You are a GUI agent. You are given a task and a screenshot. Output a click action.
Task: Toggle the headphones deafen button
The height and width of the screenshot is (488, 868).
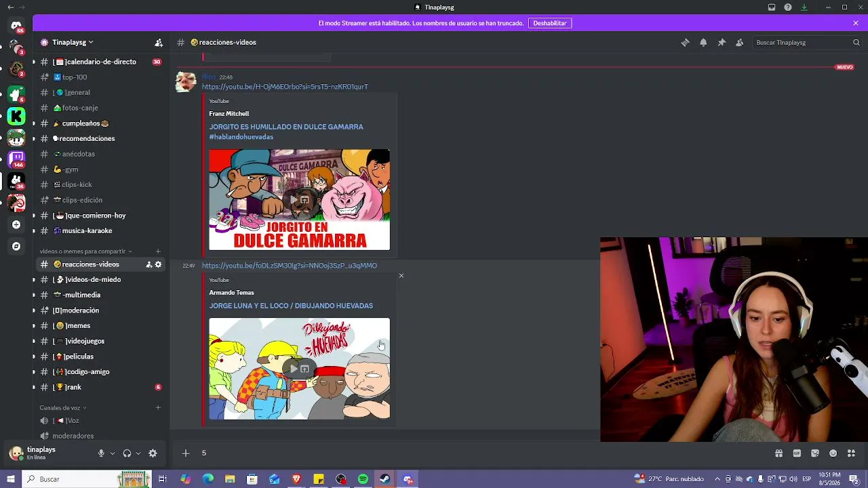(x=127, y=453)
